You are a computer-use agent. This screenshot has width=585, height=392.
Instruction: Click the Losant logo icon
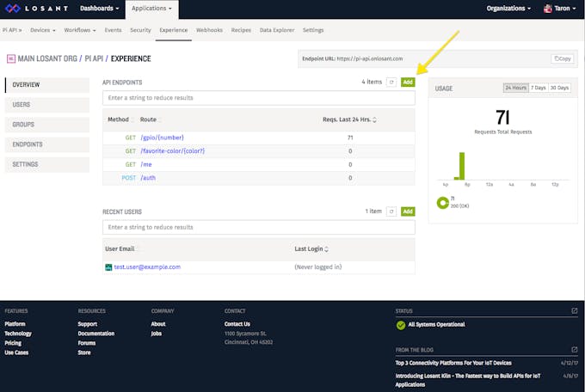click(x=13, y=9)
